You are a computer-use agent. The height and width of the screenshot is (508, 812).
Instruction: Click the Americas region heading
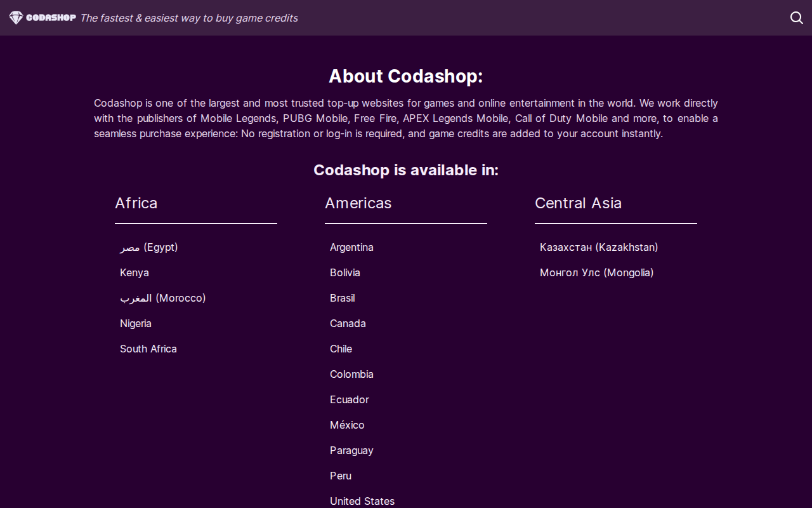[x=358, y=203]
